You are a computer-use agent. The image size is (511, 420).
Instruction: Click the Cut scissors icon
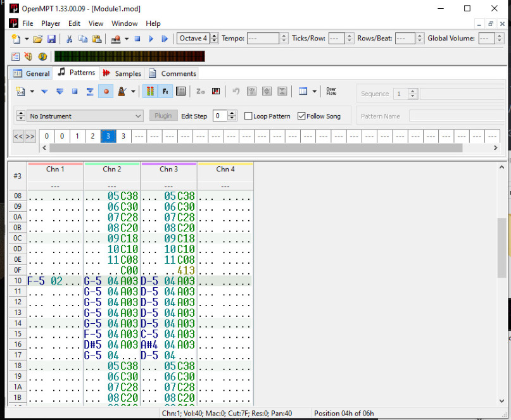(x=69, y=39)
